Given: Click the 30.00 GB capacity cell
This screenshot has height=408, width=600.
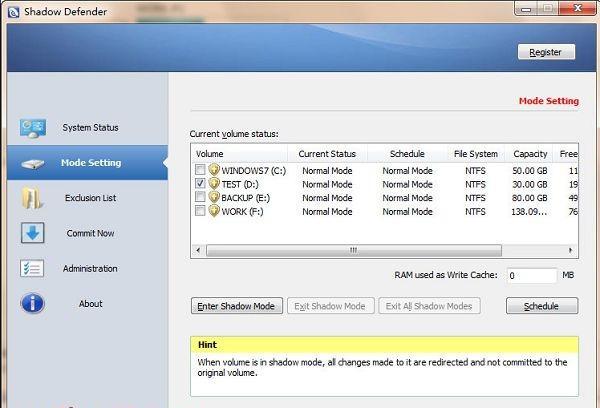Looking at the screenshot, I should [x=530, y=184].
